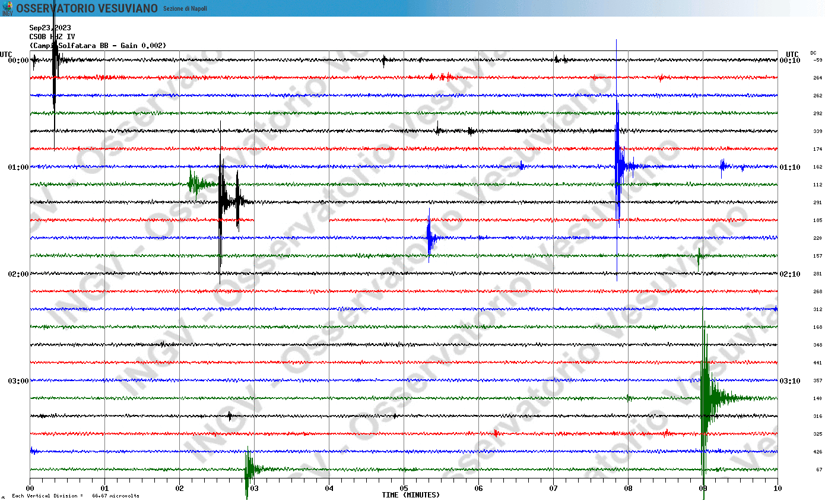Select the DC value -59
Image resolution: width=825 pixels, height=504 pixels.
(x=817, y=60)
